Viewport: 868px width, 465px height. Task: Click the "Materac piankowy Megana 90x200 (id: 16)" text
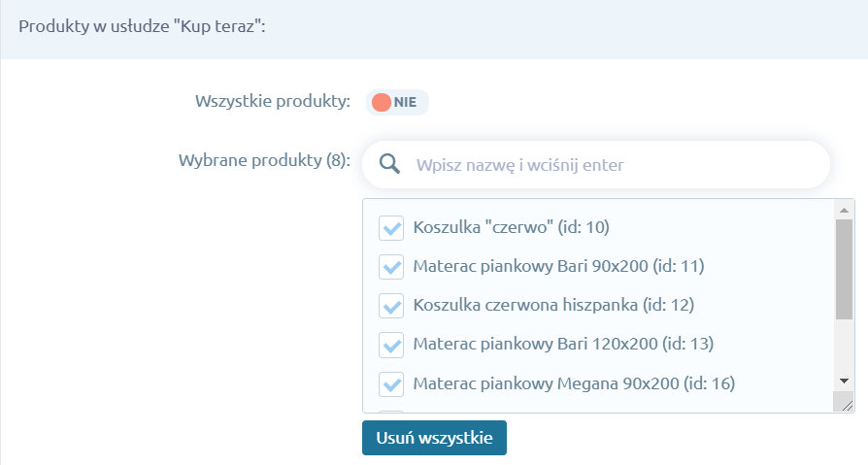coord(573,383)
